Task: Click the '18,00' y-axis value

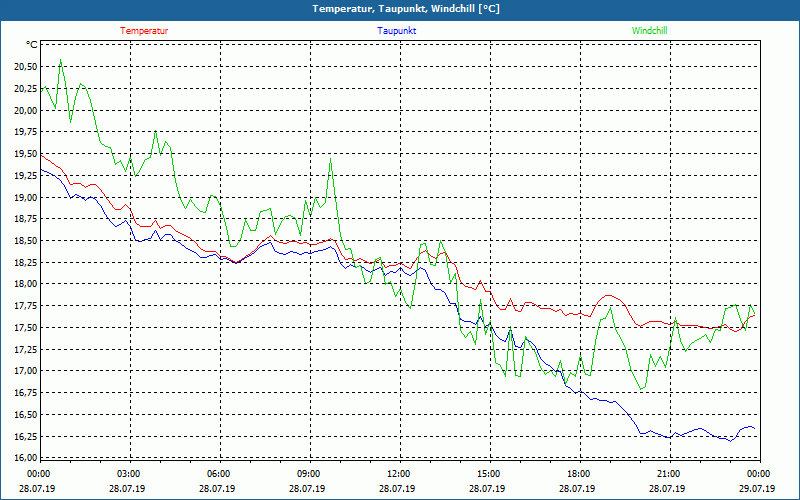Action: pos(26,284)
